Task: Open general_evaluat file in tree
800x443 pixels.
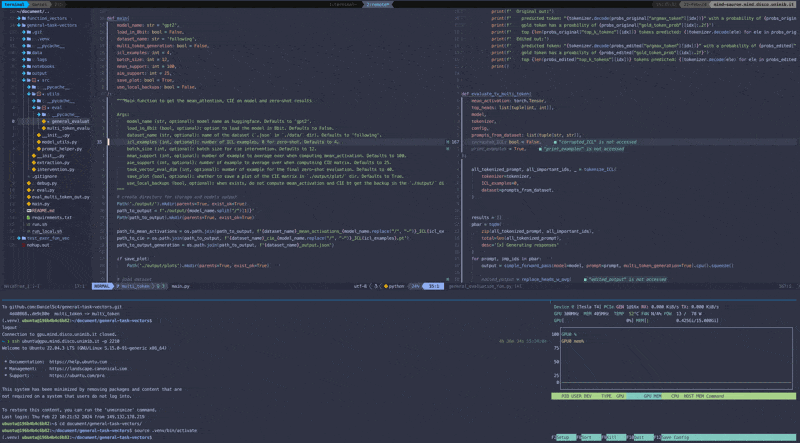Action: (x=70, y=121)
